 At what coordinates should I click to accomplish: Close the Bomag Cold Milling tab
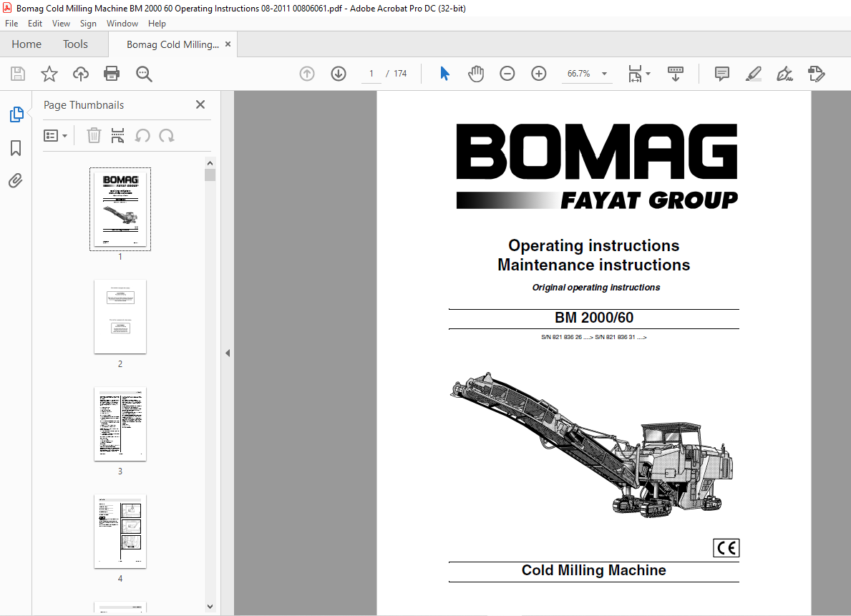(x=228, y=44)
